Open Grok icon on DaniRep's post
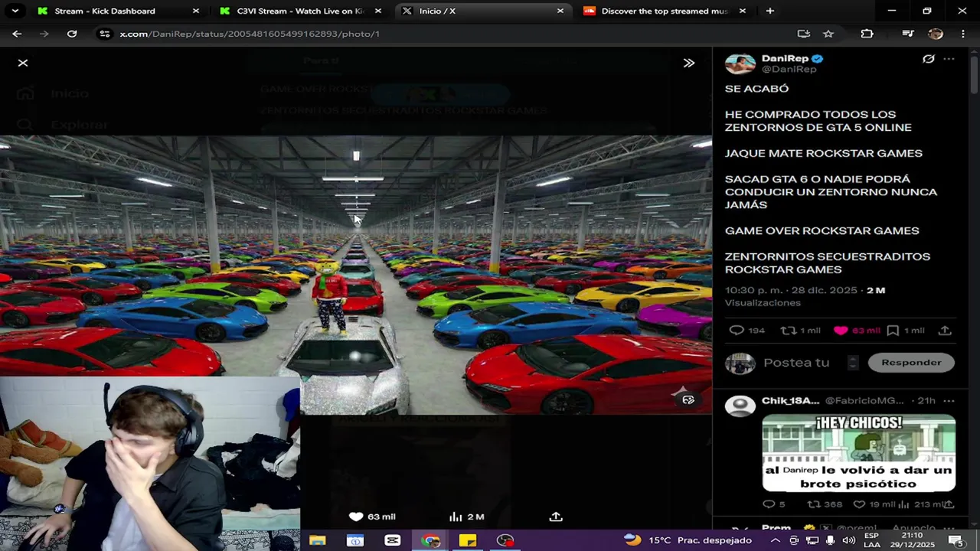 [929, 59]
